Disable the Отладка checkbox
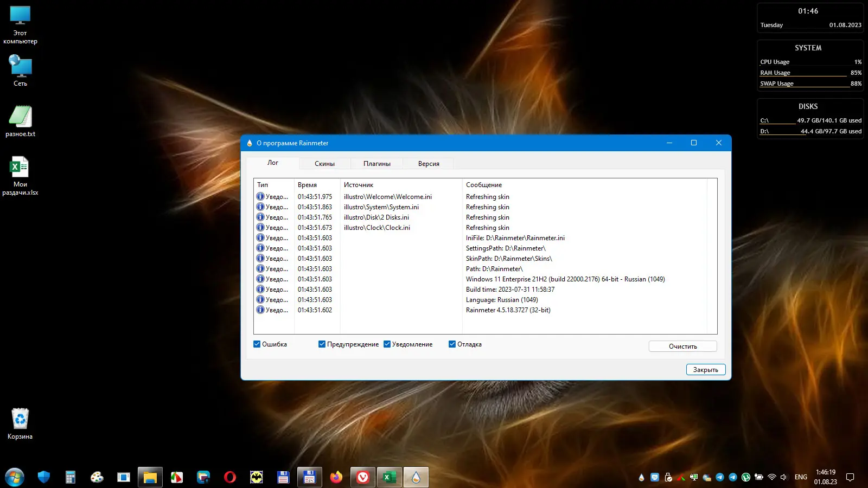Image resolution: width=868 pixels, height=488 pixels. pos(452,344)
